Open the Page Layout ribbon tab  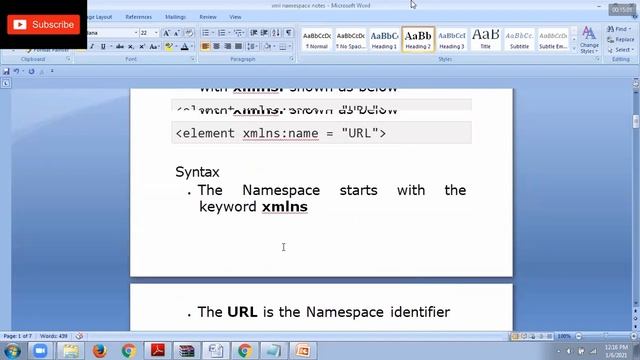click(100, 17)
